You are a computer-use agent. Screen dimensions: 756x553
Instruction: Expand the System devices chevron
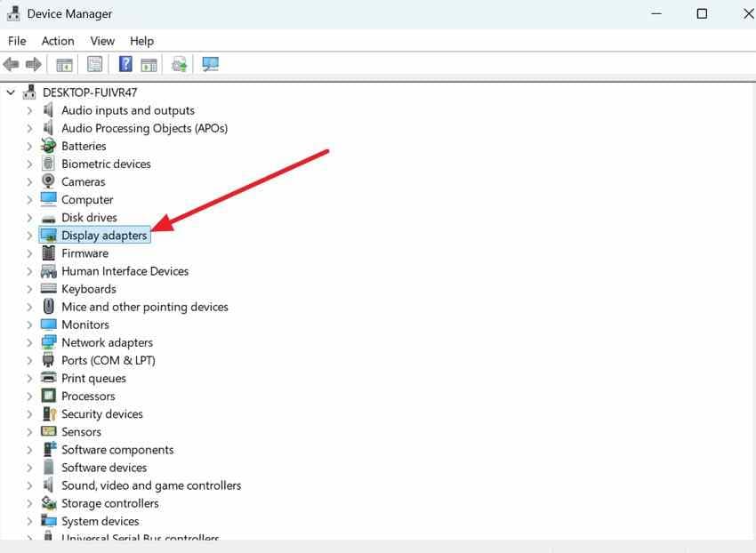(30, 521)
